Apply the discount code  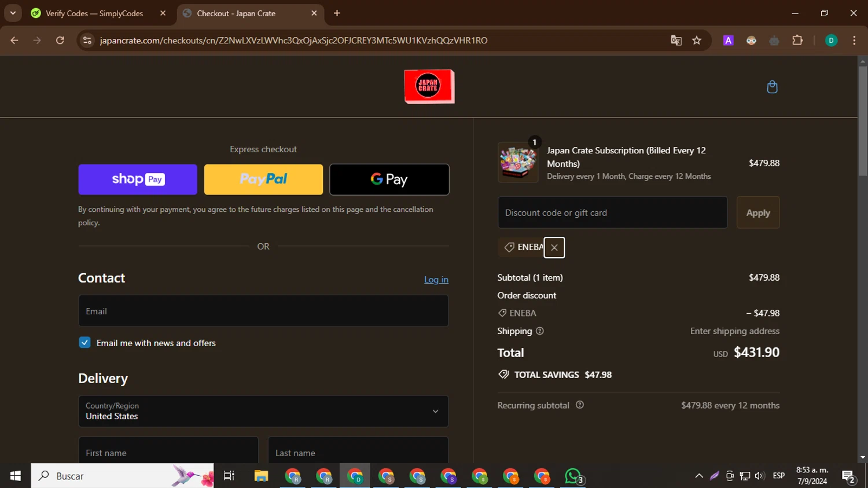click(x=758, y=212)
